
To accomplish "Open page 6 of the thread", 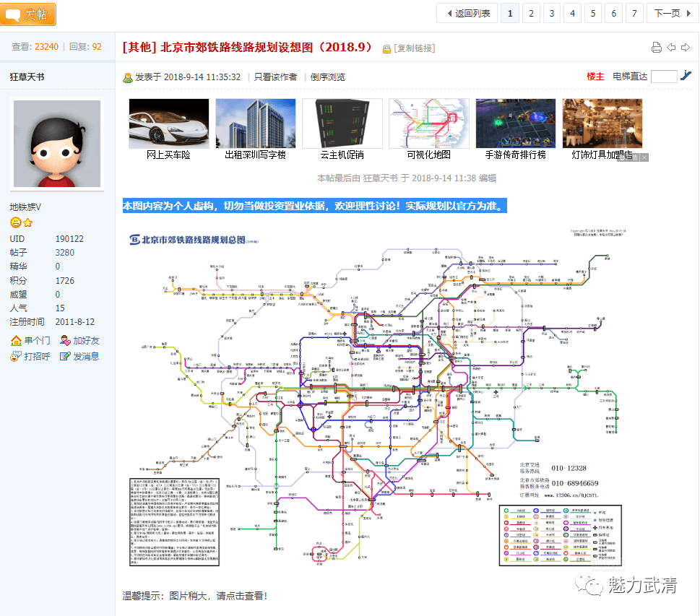I will click(x=613, y=14).
